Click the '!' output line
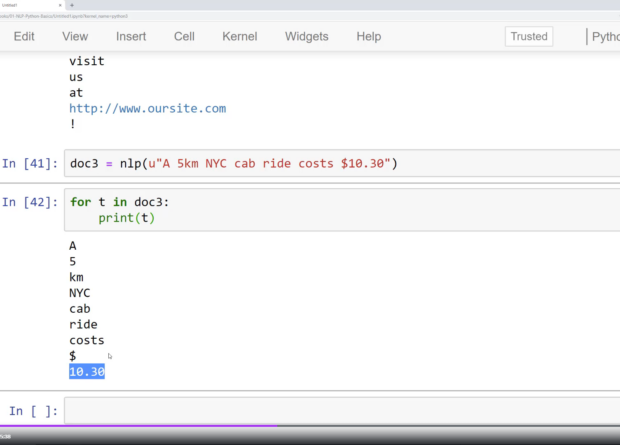This screenshot has width=620, height=445. (73, 124)
